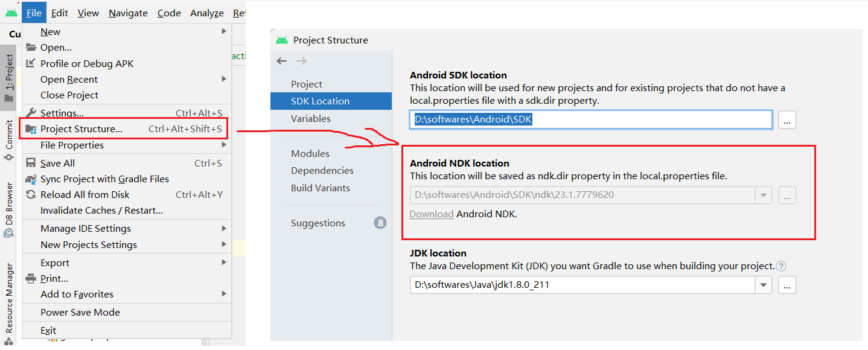The height and width of the screenshot is (350, 868).
Task: Click the Settings wrench icon
Action: point(31,113)
